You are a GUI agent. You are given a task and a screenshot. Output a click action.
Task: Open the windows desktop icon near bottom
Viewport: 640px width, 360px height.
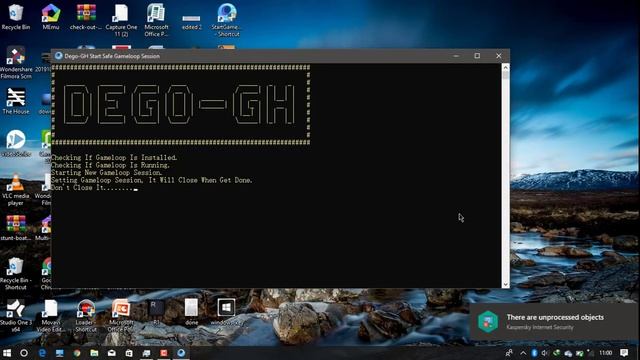(x=226, y=312)
